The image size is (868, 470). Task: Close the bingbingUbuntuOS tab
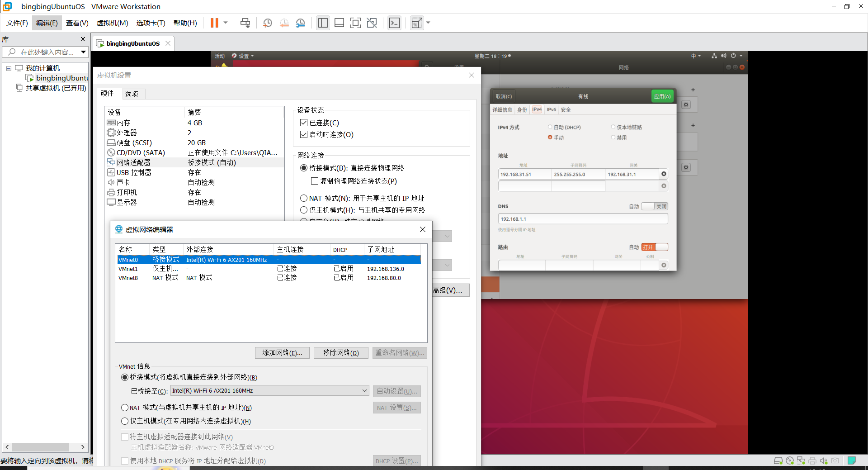[168, 43]
